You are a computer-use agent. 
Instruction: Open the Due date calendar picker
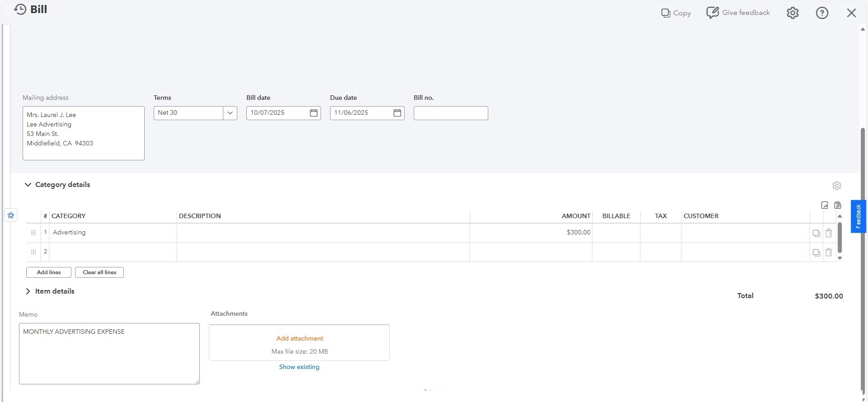tap(397, 113)
